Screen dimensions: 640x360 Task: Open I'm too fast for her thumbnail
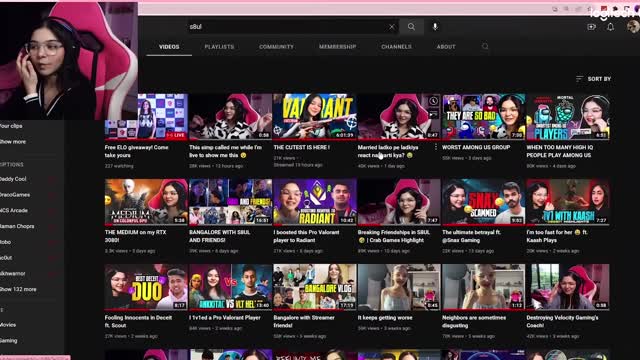coord(568,202)
